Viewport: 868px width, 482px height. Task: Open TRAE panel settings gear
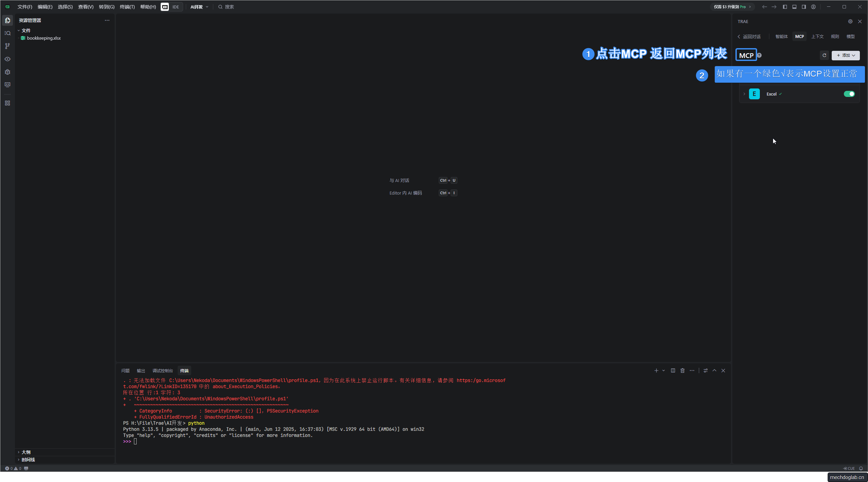tap(850, 21)
